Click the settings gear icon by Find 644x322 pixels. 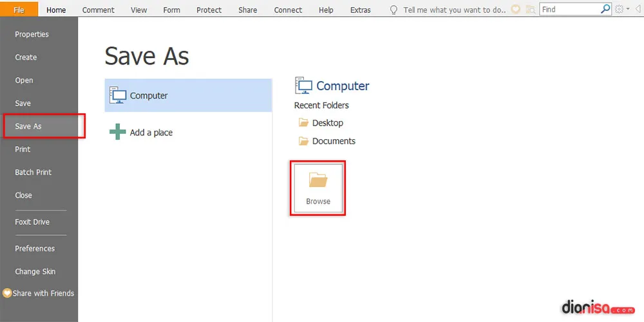pyautogui.click(x=618, y=9)
